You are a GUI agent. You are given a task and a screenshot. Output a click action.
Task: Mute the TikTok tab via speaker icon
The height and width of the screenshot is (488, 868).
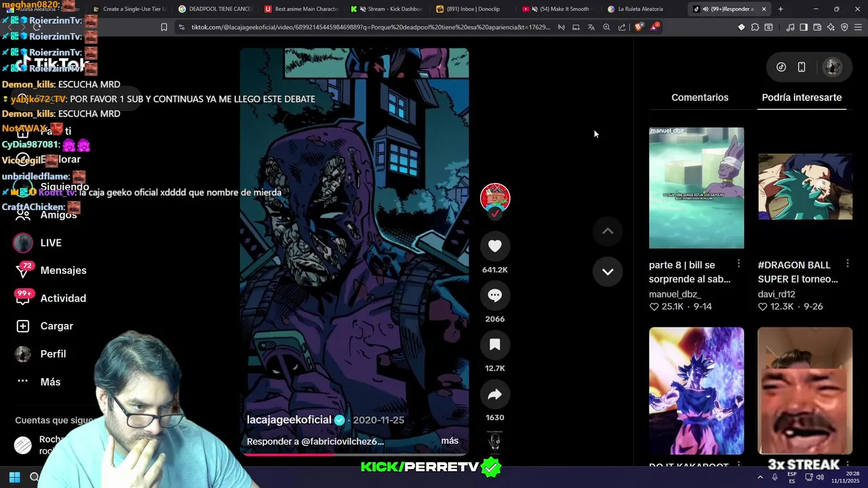(x=706, y=9)
